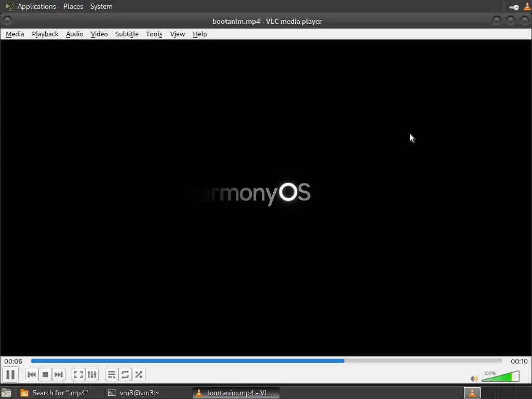Open the Audio menu
Image resolution: width=532 pixels, height=399 pixels.
coord(75,34)
